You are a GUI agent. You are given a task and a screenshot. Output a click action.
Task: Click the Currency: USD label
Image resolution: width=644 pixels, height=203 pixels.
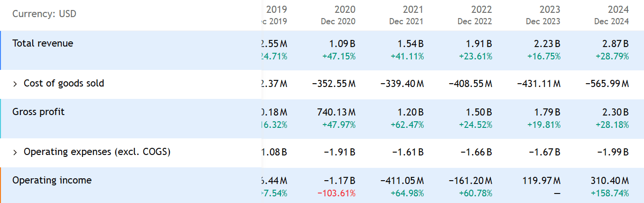pos(44,14)
